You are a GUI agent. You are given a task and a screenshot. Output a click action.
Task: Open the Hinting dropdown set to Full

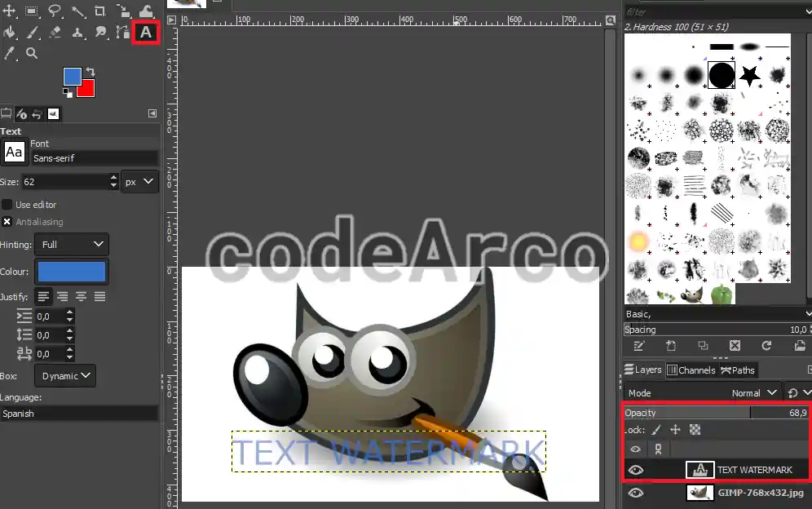72,244
